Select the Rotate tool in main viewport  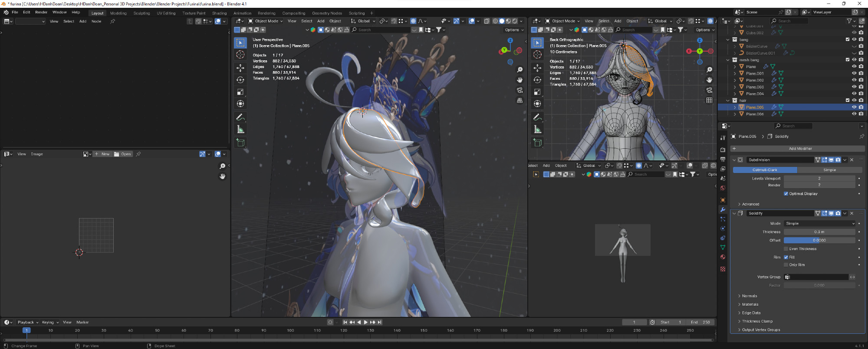[x=240, y=80]
